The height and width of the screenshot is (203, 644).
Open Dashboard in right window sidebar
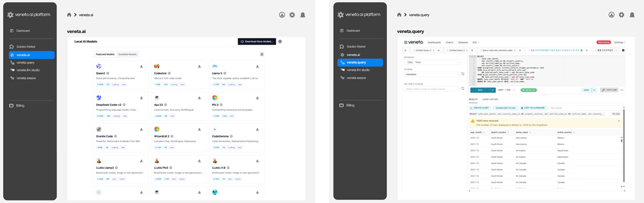click(x=353, y=30)
